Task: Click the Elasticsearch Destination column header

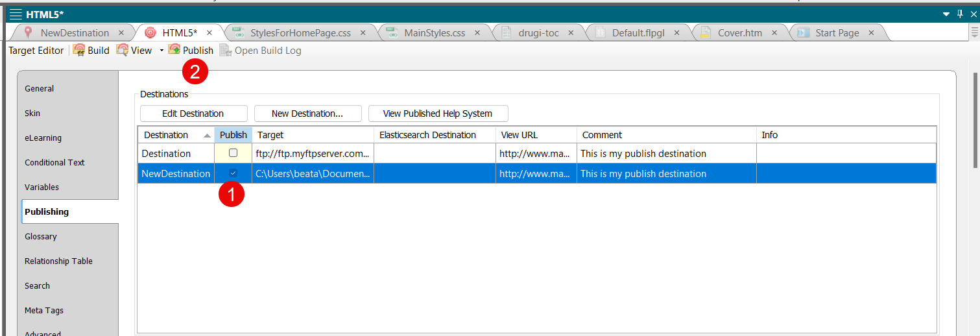Action: coord(435,135)
